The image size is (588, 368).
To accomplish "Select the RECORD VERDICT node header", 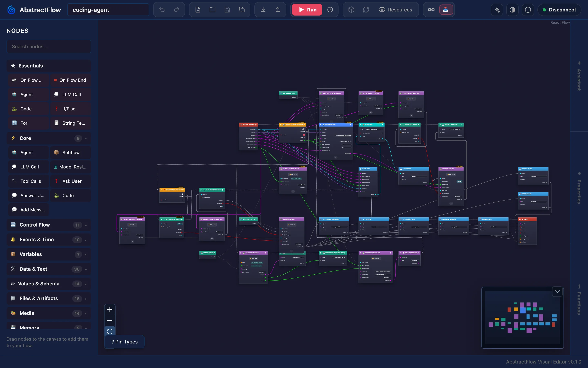I will tap(451, 169).
